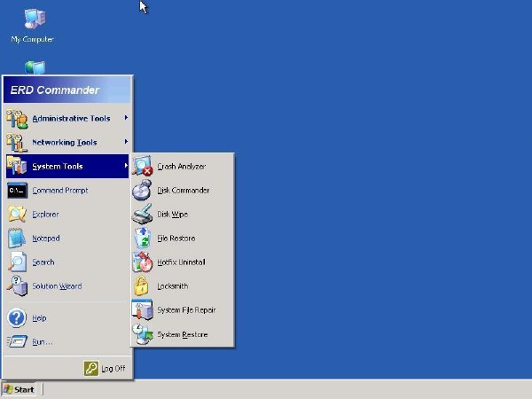Choose Search in the start menu
This screenshot has width=532, height=399.
point(43,262)
